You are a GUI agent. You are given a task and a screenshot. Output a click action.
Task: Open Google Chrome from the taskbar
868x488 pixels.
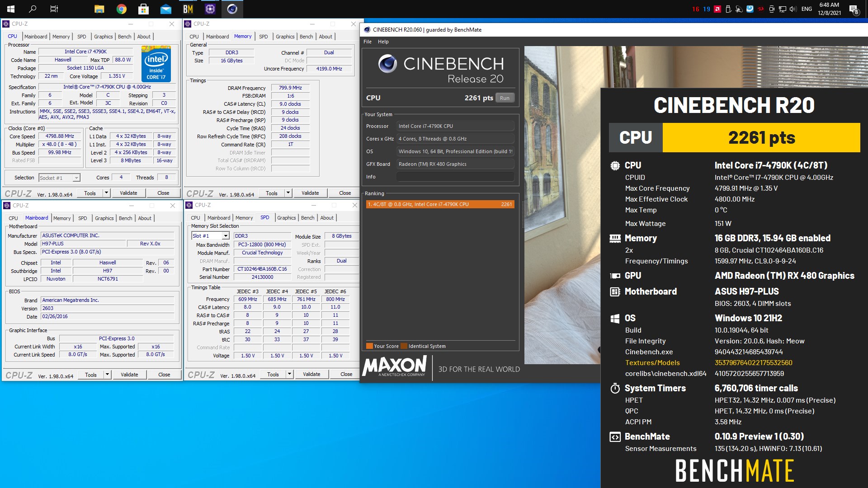click(121, 9)
